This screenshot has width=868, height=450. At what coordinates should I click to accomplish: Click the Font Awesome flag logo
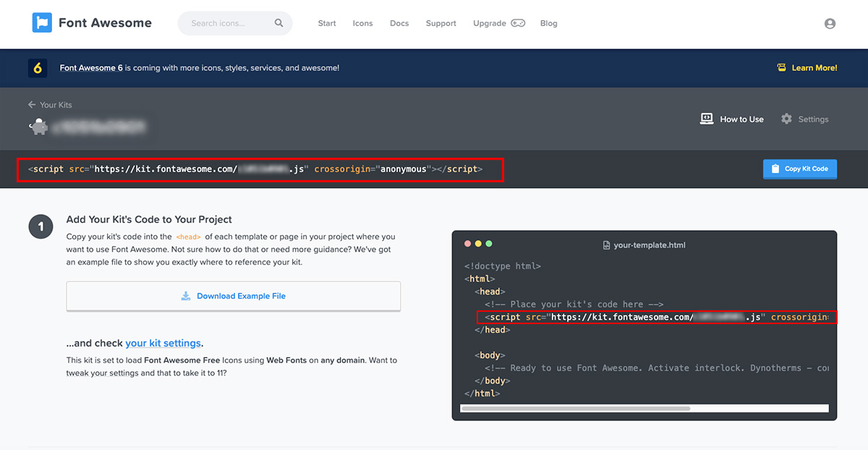(x=42, y=23)
